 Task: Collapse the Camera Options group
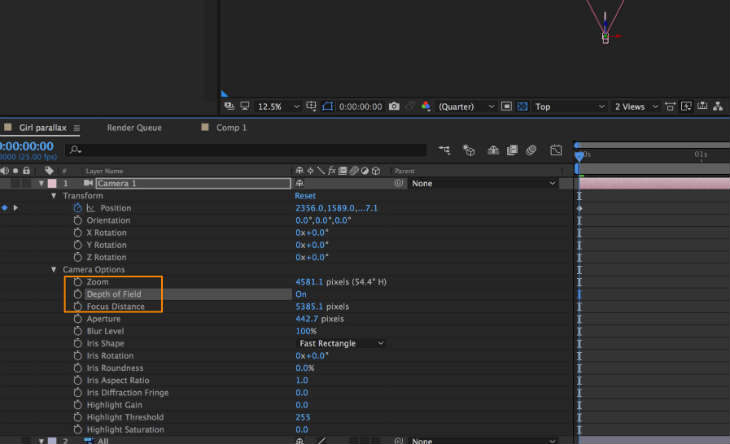(x=54, y=270)
